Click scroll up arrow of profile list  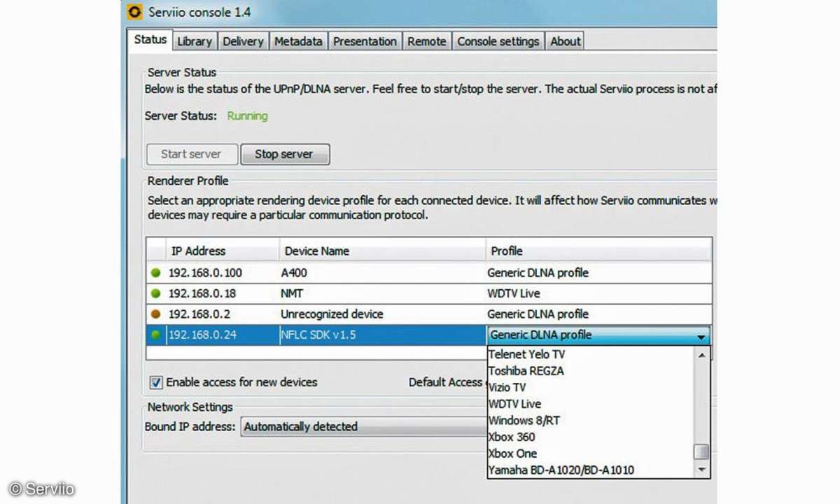702,355
